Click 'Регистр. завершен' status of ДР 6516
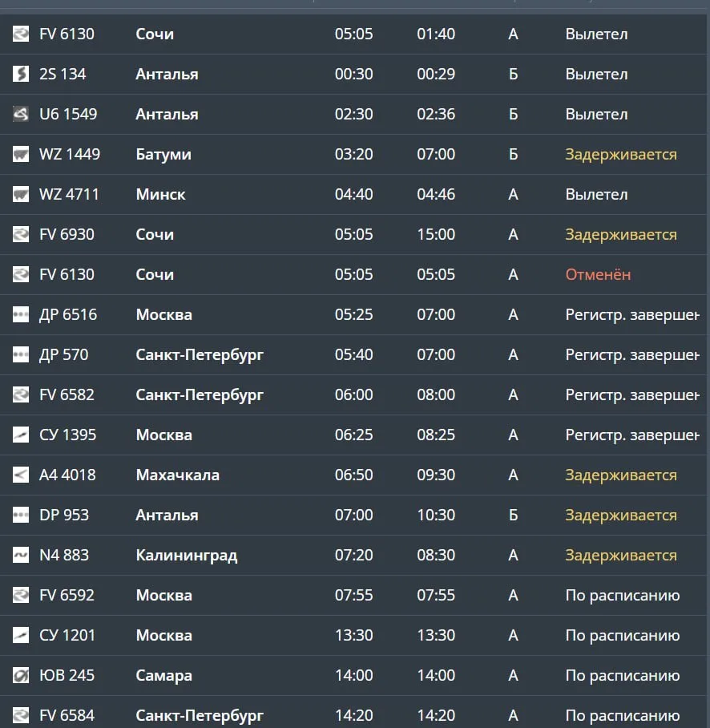 [632, 315]
